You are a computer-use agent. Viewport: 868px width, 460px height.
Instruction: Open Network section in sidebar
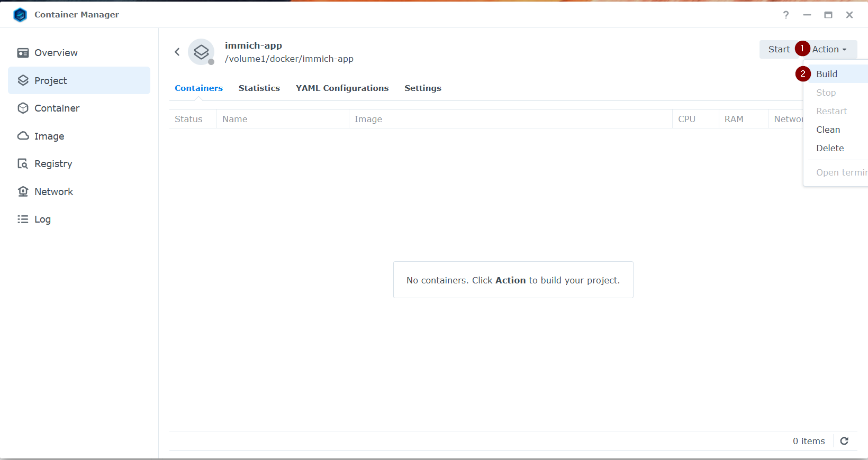[79, 191]
